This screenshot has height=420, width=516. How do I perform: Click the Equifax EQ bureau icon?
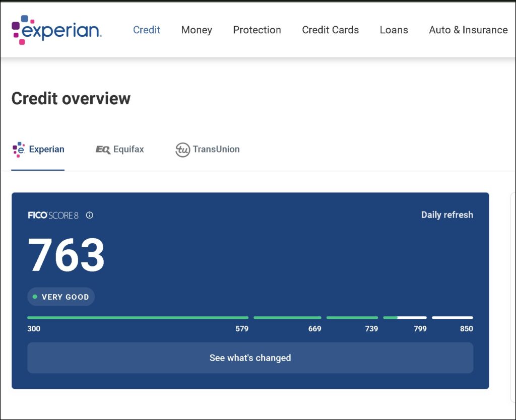tap(103, 150)
